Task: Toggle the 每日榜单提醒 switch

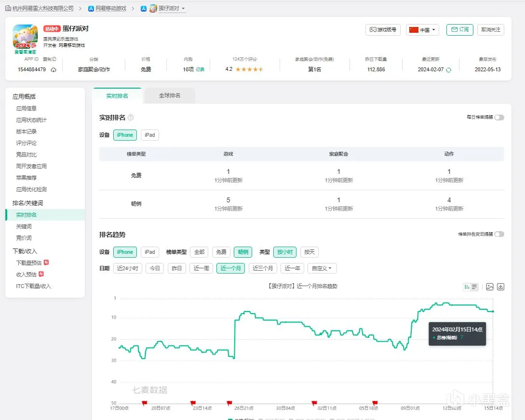Action: pos(499,118)
